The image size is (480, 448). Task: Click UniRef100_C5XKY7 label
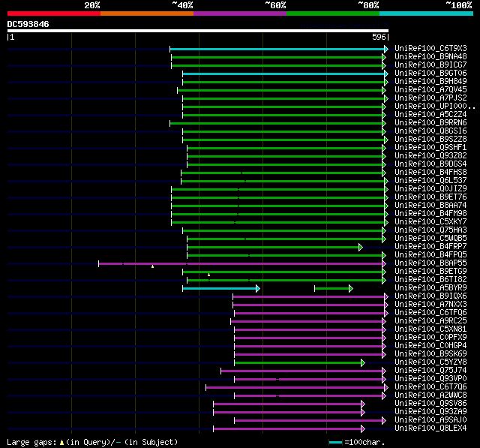coord(430,222)
